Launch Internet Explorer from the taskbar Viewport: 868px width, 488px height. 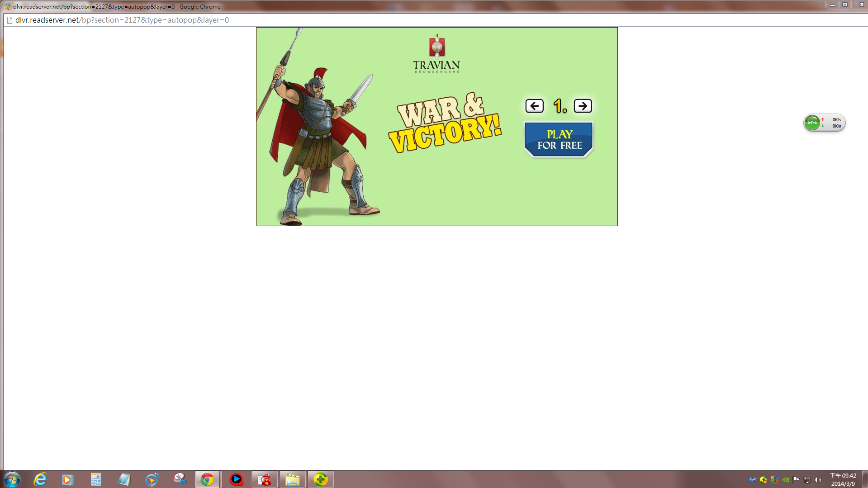click(40, 479)
